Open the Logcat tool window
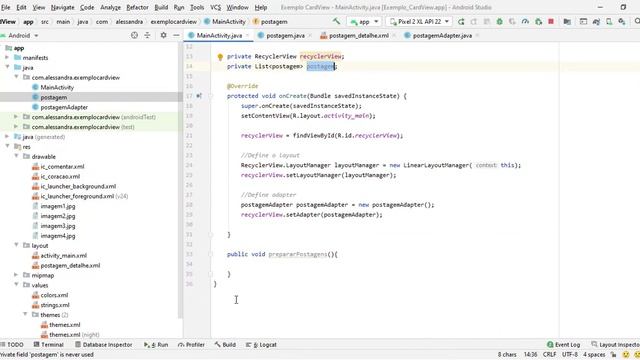640x360 pixels. [261, 345]
